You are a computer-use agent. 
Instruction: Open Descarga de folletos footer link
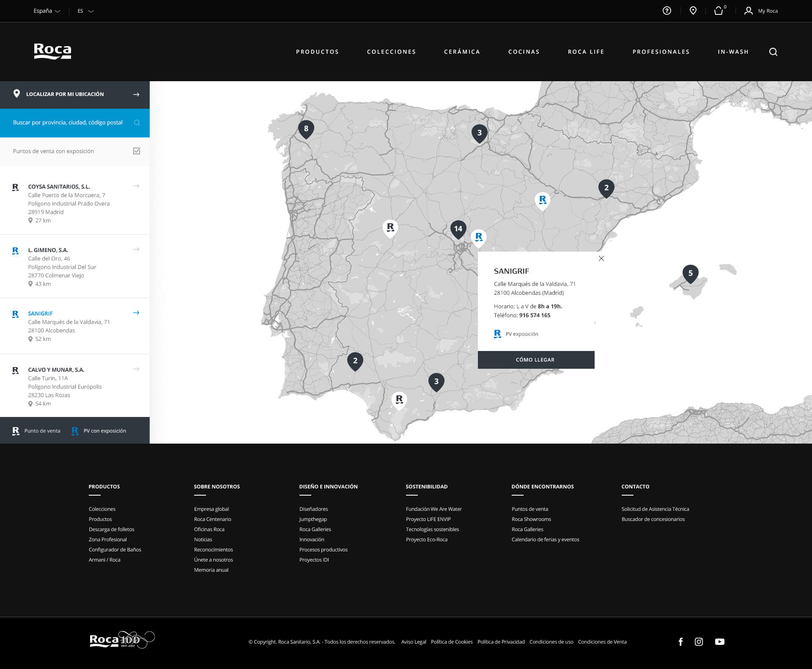pos(111,529)
